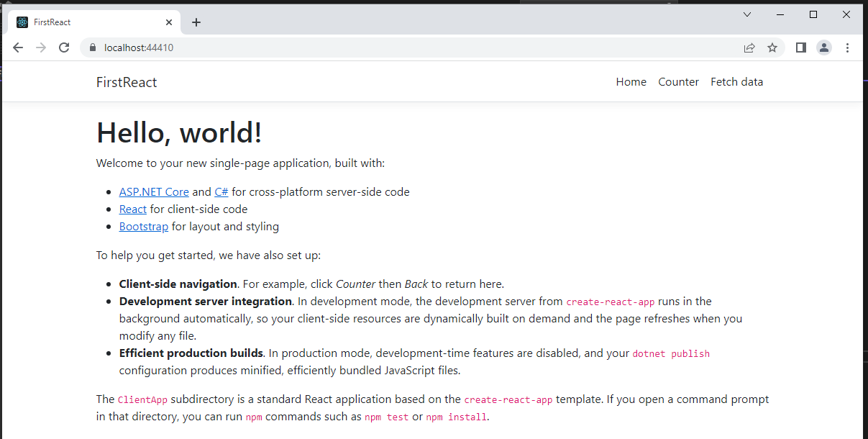Image resolution: width=868 pixels, height=439 pixels.
Task: Open a new tab with the plus button
Action: coord(196,22)
